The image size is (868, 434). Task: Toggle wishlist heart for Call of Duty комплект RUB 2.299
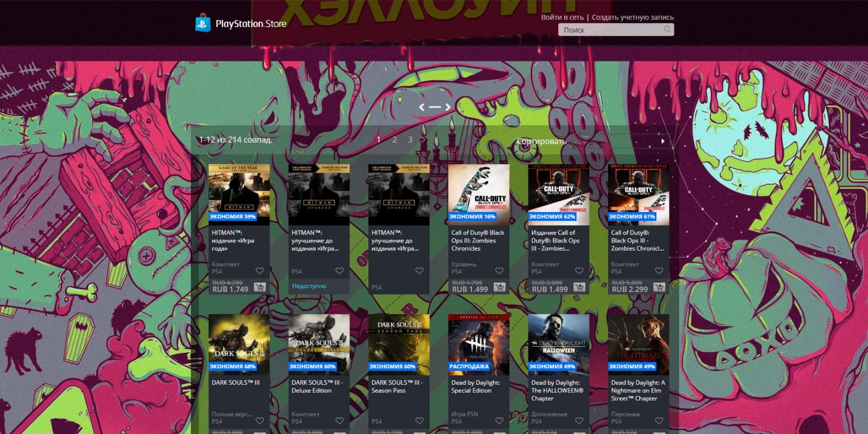pyautogui.click(x=659, y=271)
